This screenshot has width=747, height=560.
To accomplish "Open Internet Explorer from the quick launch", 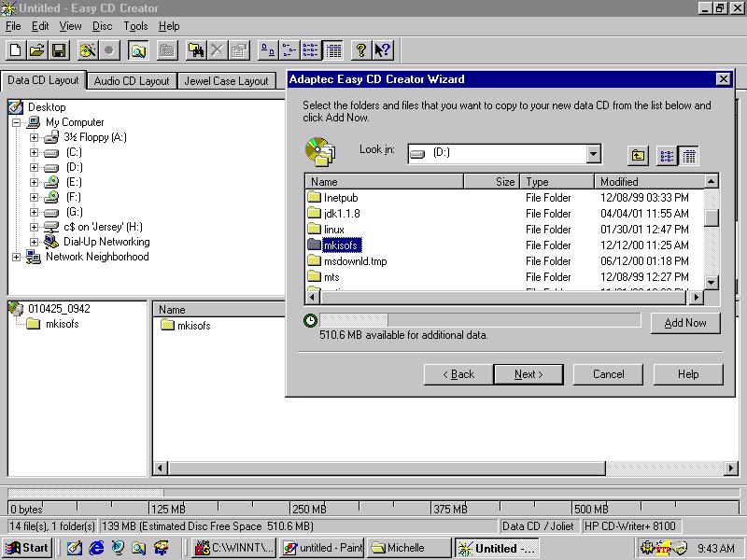I will point(96,548).
